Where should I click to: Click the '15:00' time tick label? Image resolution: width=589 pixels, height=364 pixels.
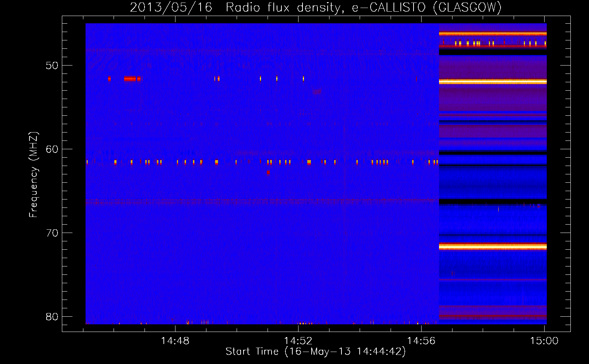point(544,341)
